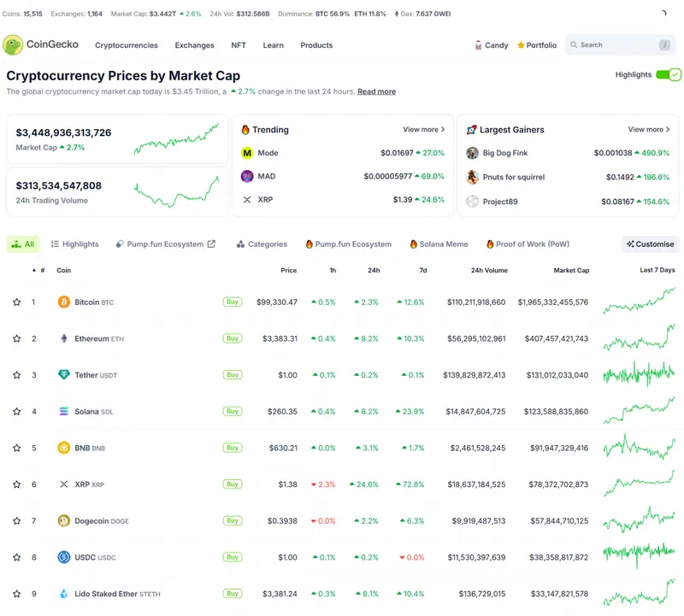Image resolution: width=684 pixels, height=616 pixels.
Task: Click the Big Dog Fink icon
Action: click(x=472, y=153)
